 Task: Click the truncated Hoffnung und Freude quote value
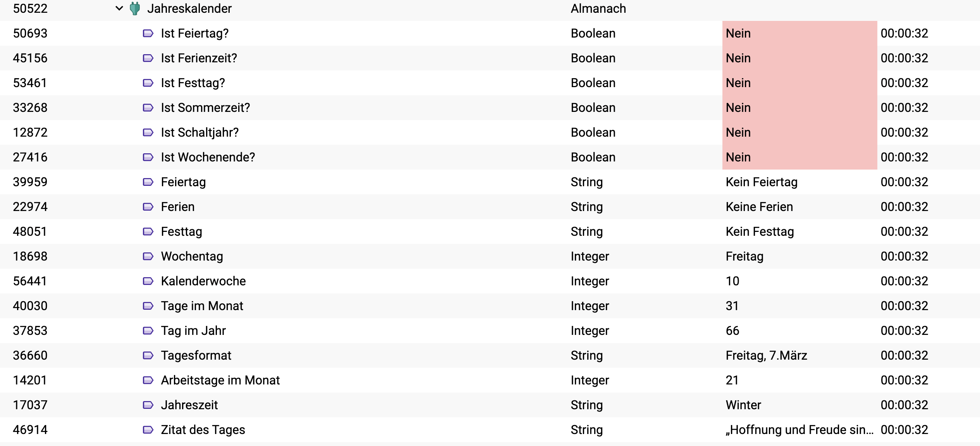799,430
